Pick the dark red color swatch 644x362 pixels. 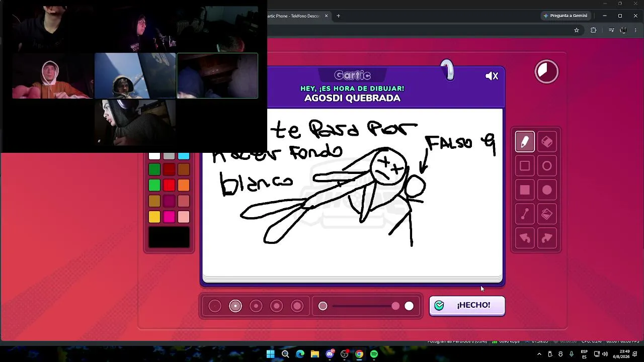pos(169,169)
